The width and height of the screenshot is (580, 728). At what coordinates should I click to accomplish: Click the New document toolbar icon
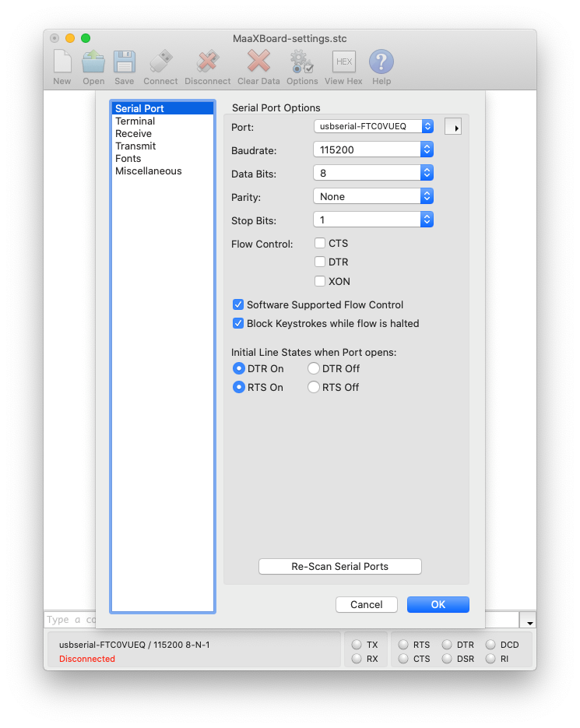point(62,62)
